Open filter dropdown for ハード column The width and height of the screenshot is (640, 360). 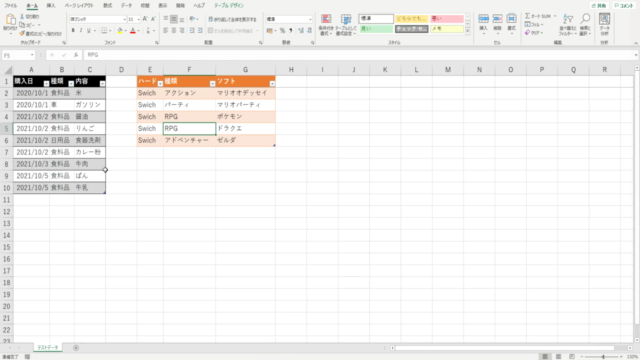coord(160,84)
